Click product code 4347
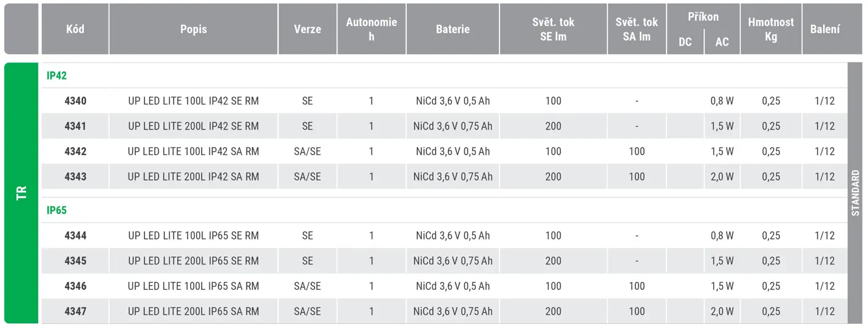The image size is (868, 330). (75, 312)
